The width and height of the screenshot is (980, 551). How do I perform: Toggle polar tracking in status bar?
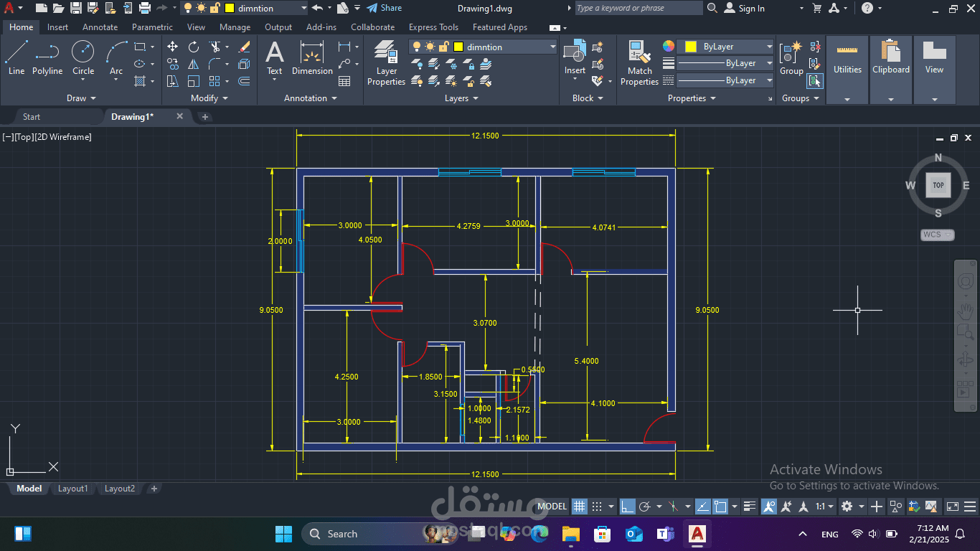[x=644, y=507]
